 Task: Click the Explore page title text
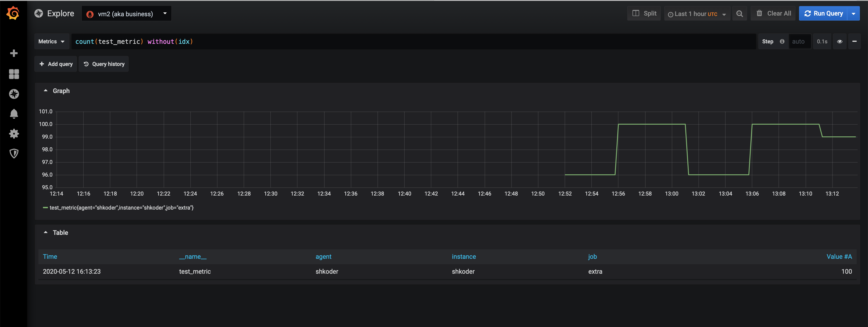click(61, 14)
